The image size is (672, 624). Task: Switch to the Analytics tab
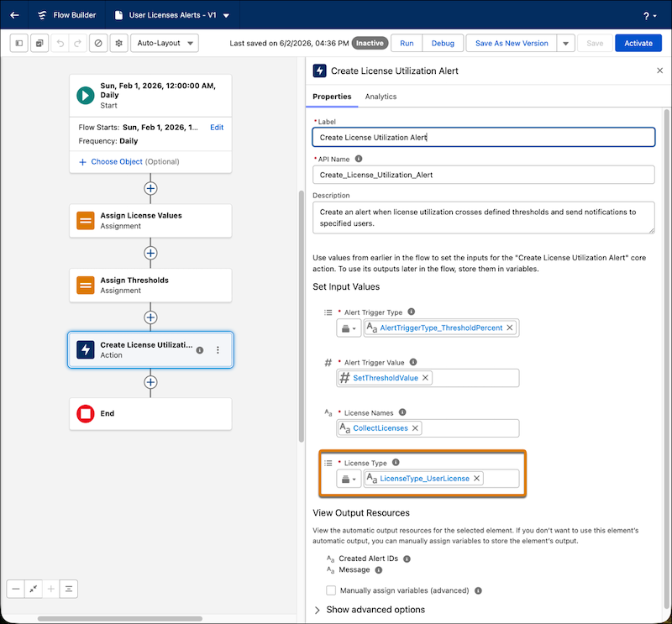381,97
